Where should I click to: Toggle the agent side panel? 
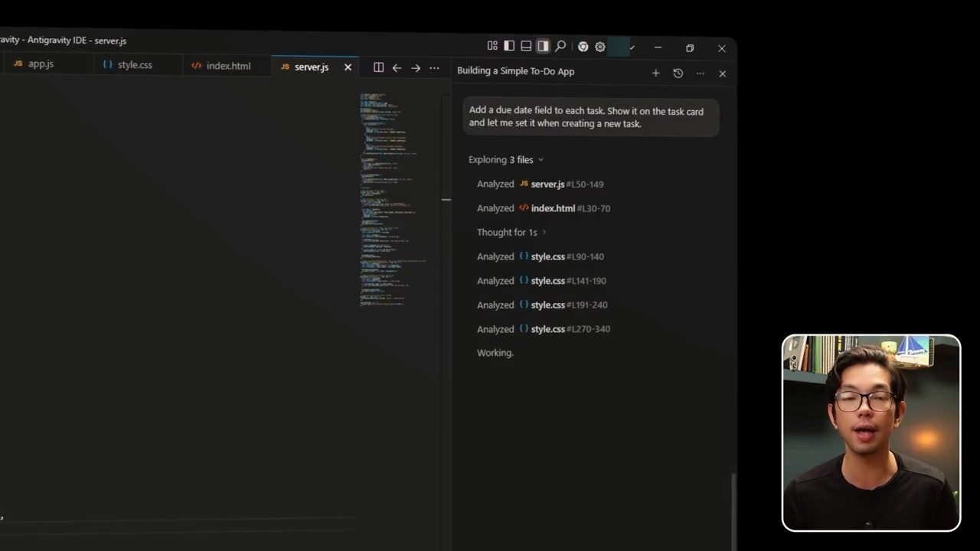click(x=543, y=46)
